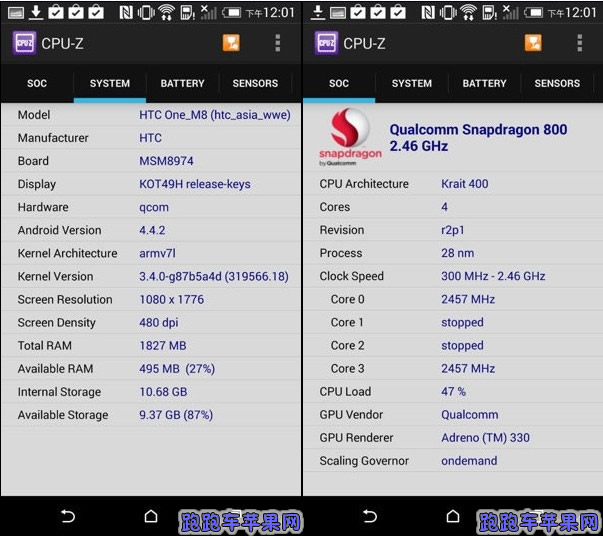Select the Cores value 4

click(x=445, y=207)
